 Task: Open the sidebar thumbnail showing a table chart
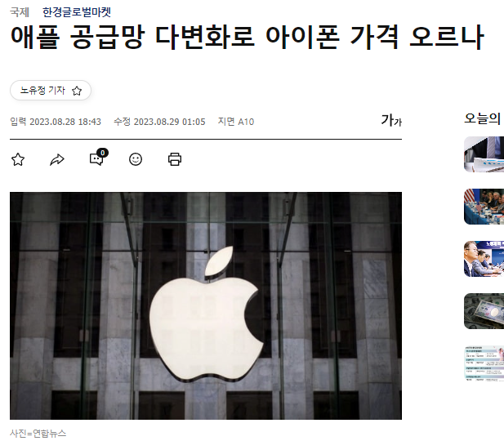click(484, 363)
